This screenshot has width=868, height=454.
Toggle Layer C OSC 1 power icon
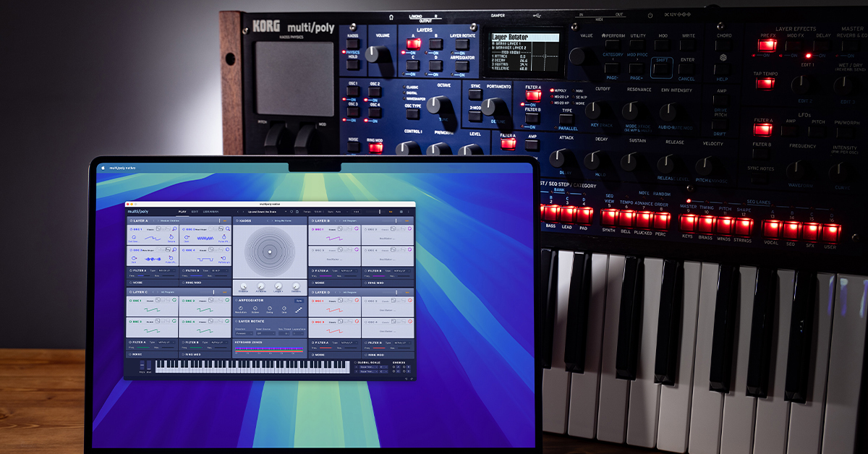coord(131,300)
